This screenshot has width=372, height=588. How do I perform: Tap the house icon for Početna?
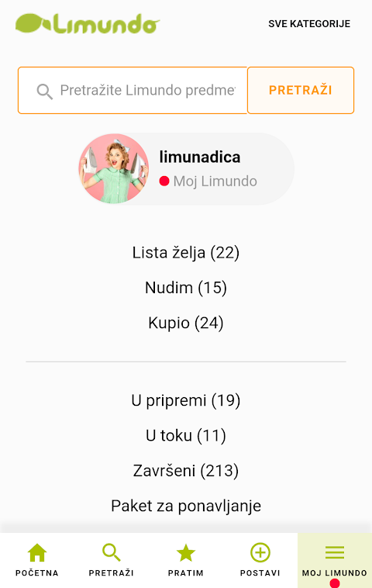(37, 552)
